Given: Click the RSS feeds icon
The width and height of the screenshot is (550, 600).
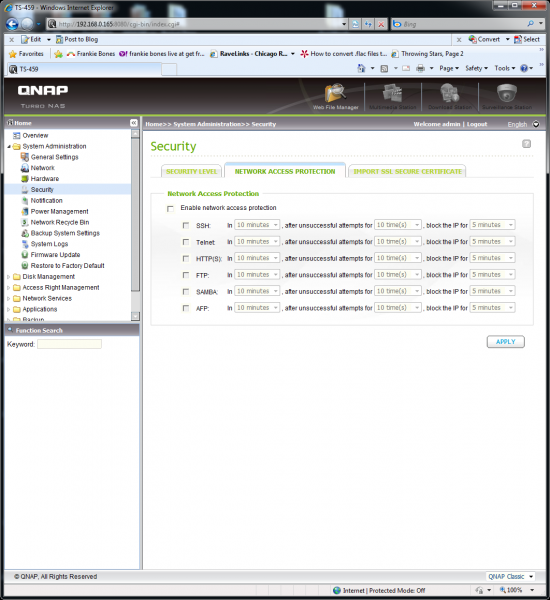Looking at the screenshot, I should tap(384, 68).
